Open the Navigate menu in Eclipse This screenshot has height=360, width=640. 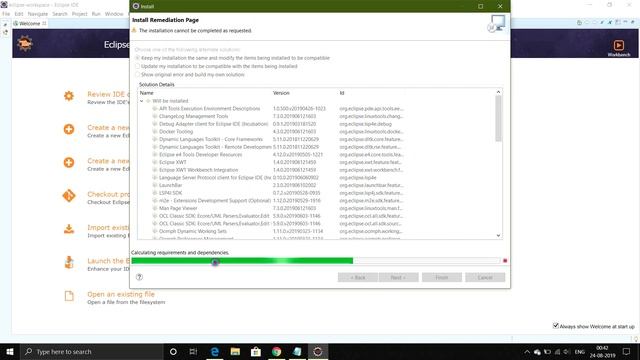38,14
